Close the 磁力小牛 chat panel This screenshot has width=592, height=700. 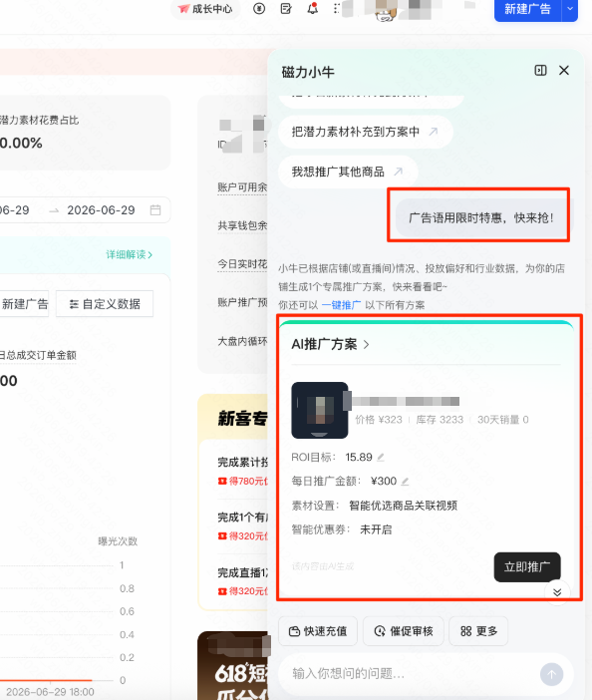(x=564, y=70)
